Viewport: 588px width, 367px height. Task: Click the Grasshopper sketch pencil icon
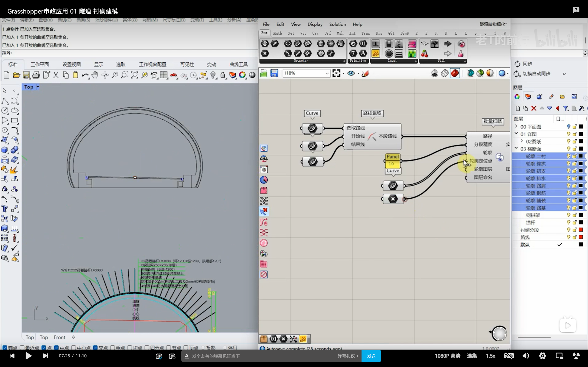365,73
